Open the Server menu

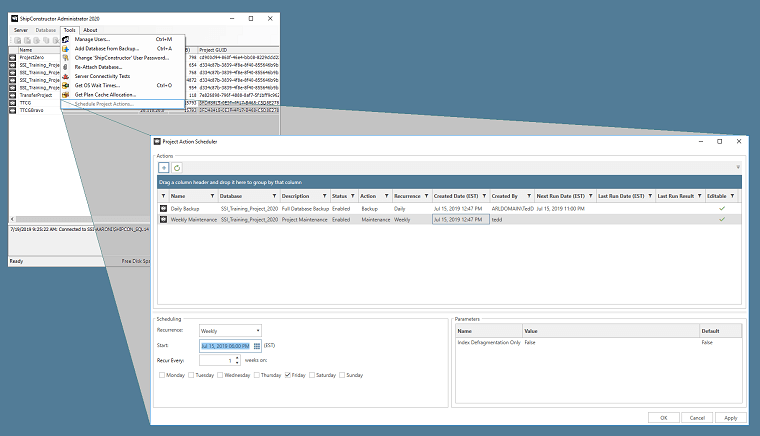pyautogui.click(x=20, y=30)
